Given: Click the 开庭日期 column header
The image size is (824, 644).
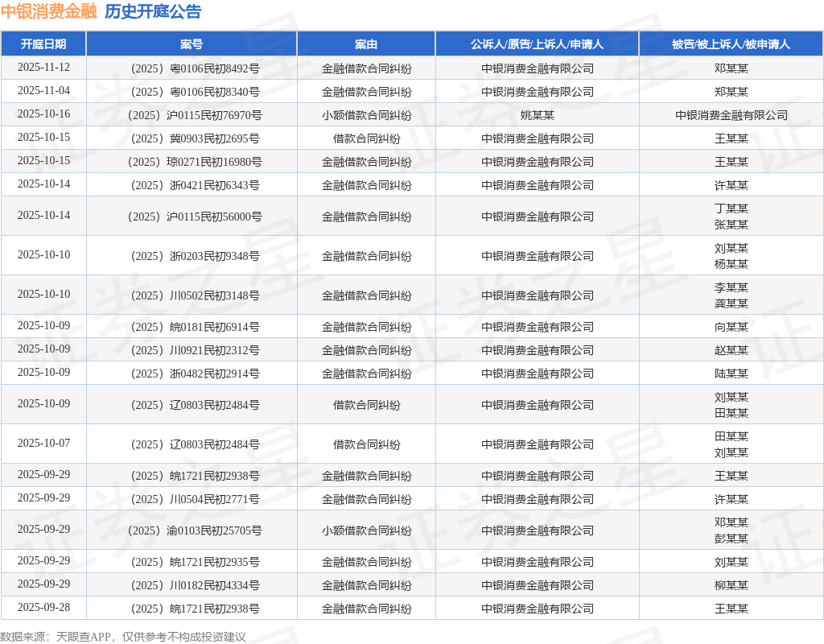Looking at the screenshot, I should pos(43,44).
